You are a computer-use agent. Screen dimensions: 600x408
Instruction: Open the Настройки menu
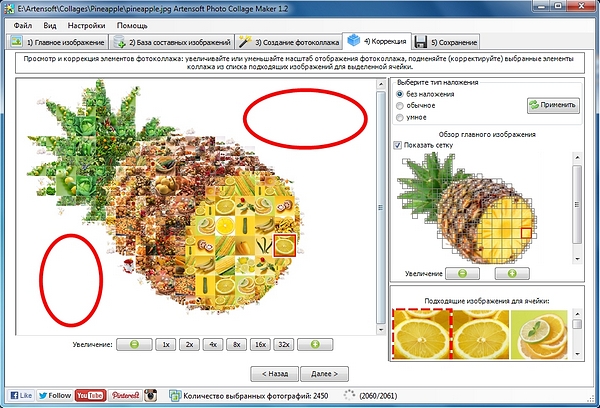(86, 26)
